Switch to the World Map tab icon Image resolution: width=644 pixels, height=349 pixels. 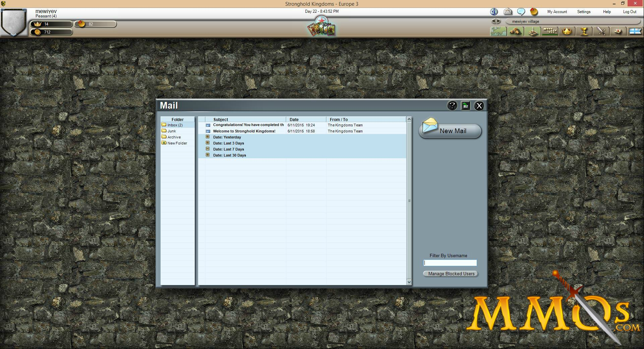(499, 31)
